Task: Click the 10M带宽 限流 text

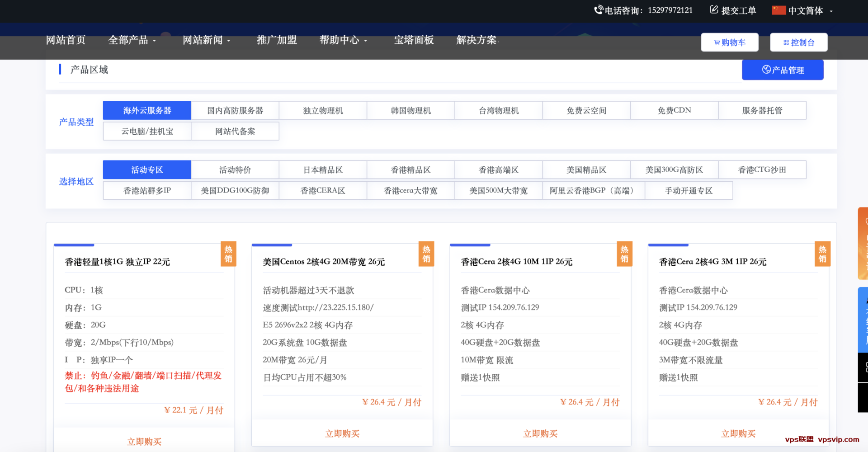Action: (487, 360)
